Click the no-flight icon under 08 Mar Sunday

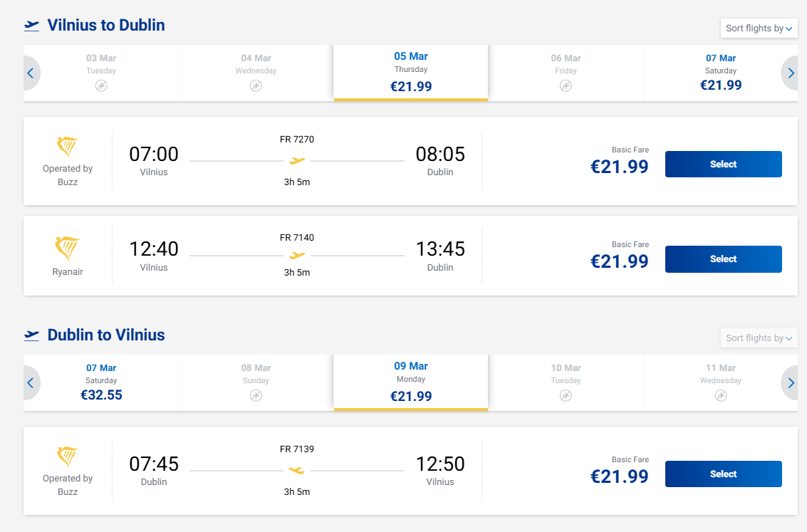(x=256, y=395)
